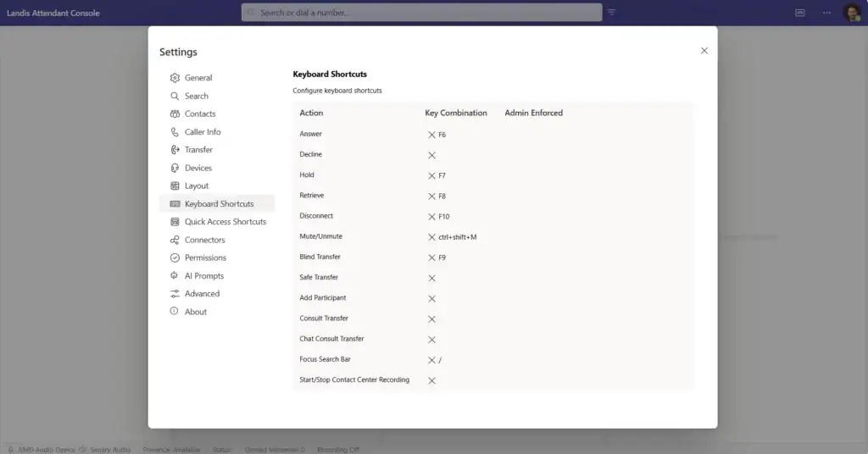Click the X beside Start/Stop Contact Center Recording

click(x=431, y=380)
